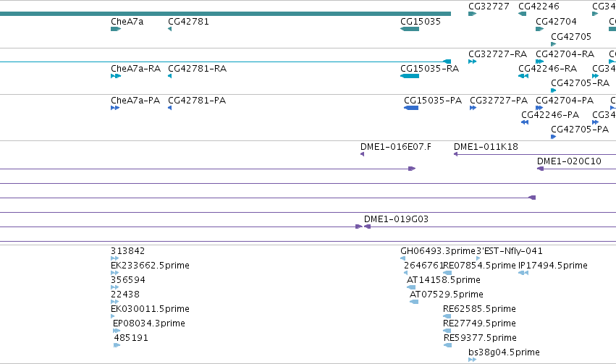Select the DME1-016E07.F clone arrow
Viewport: 616px width, 364px height.
pos(362,154)
